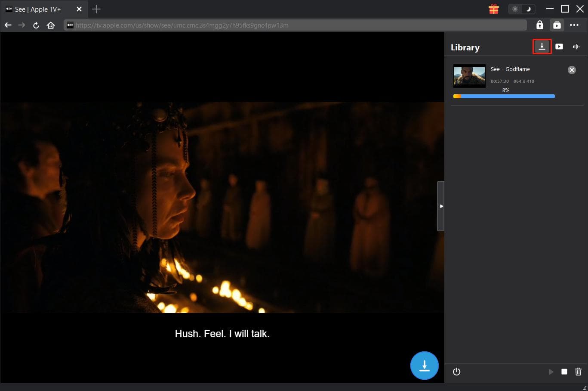
Task: Click the floating download button on the video
Action: (x=424, y=365)
